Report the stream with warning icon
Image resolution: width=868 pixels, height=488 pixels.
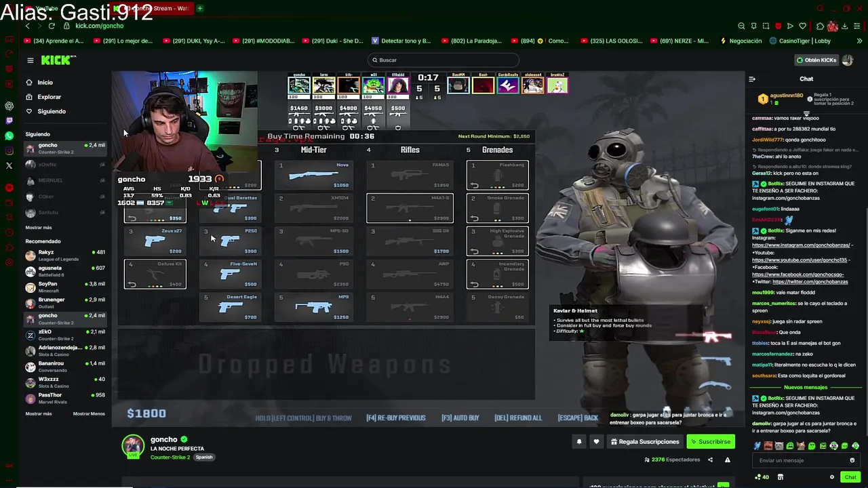pos(727,460)
